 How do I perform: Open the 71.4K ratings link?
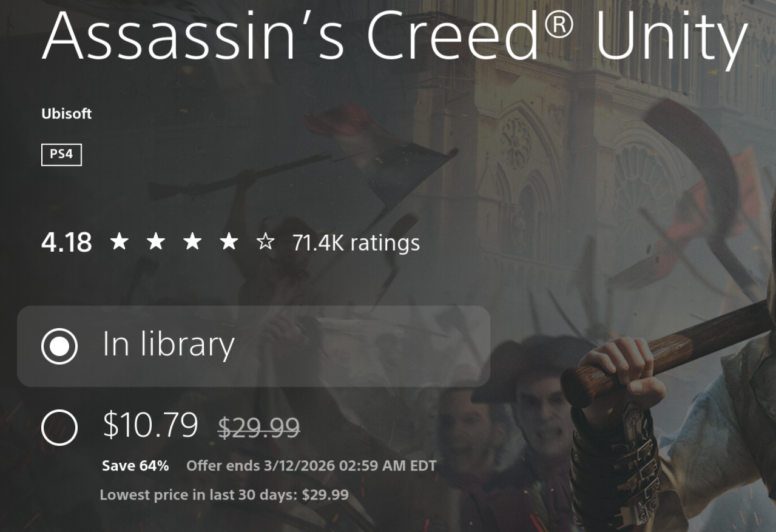(x=356, y=243)
